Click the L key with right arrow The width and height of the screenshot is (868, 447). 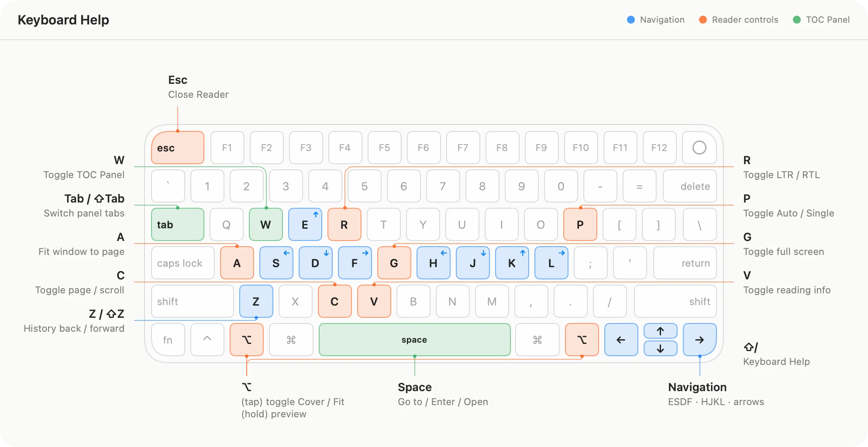point(551,263)
